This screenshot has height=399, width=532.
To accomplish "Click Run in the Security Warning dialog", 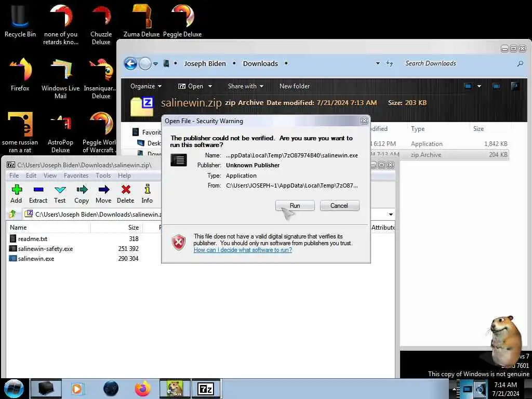I will (295, 206).
